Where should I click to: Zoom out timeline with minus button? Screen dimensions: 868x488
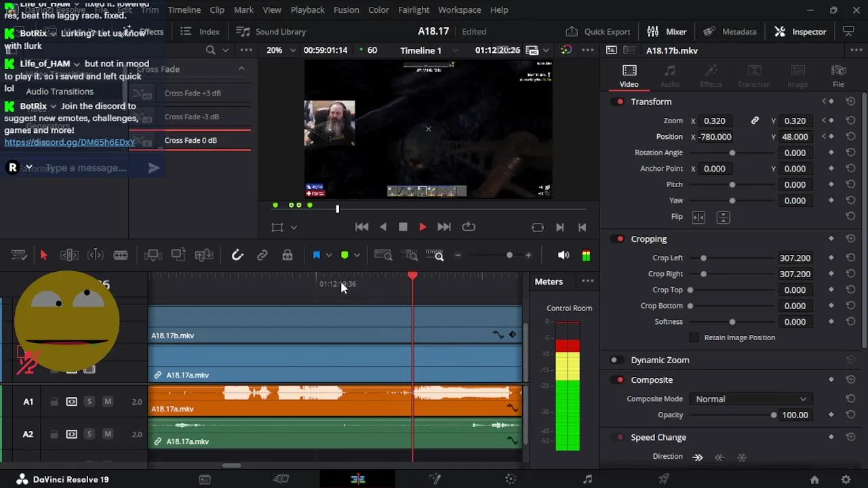pyautogui.click(x=458, y=256)
